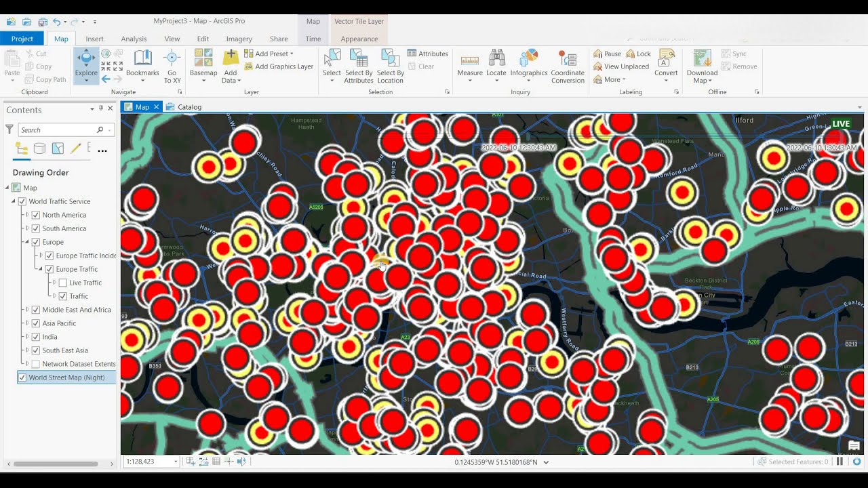Filter Contents pane with funnel icon

[x=9, y=129]
